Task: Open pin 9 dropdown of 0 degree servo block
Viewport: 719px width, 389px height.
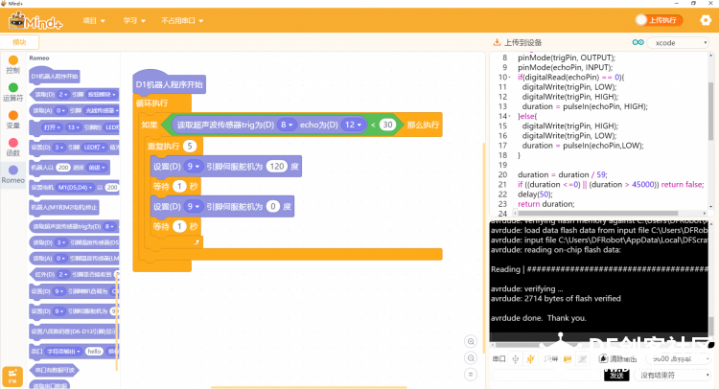Action: 193,207
